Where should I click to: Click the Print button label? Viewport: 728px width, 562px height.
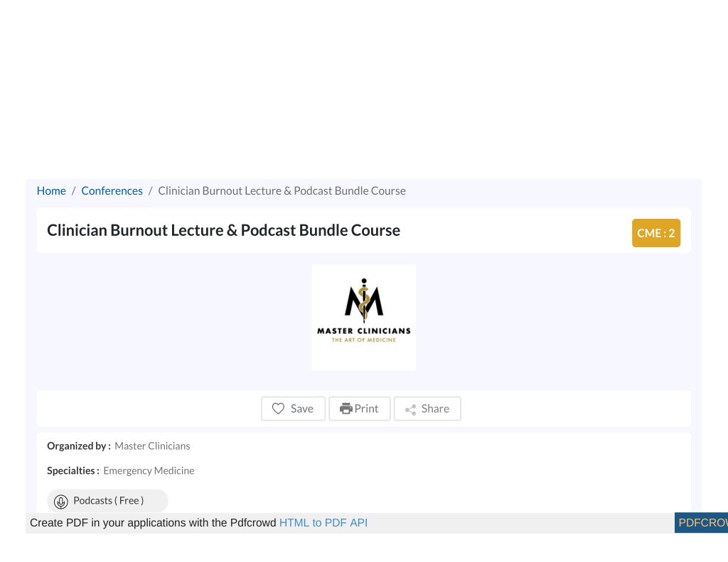pyautogui.click(x=366, y=409)
